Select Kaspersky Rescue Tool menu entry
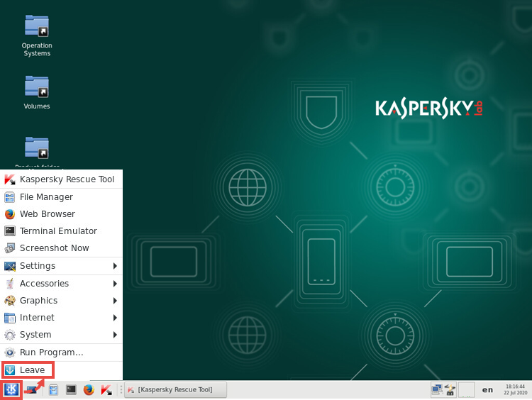The height and width of the screenshot is (400, 532). click(x=62, y=179)
